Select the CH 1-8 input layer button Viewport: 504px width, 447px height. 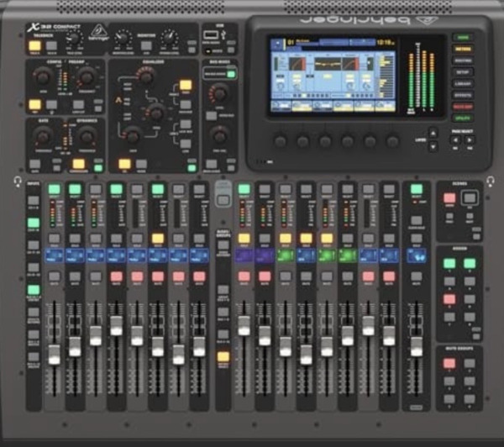[34, 202]
